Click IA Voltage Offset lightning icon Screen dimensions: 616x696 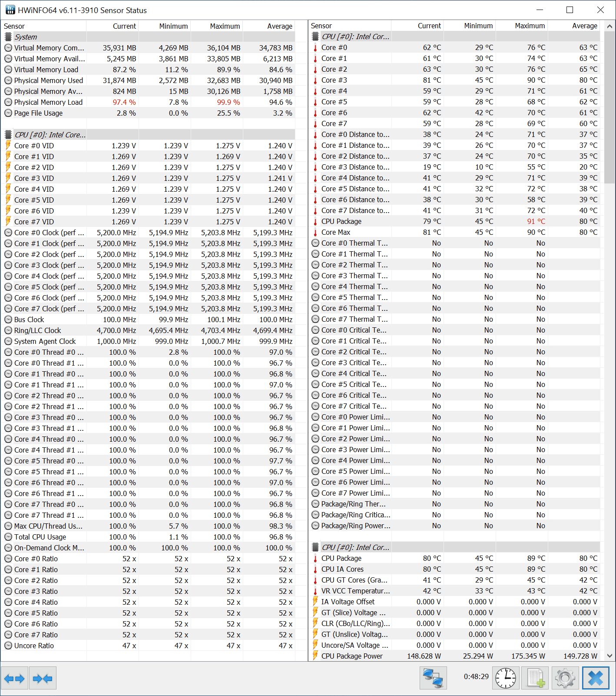(x=315, y=602)
